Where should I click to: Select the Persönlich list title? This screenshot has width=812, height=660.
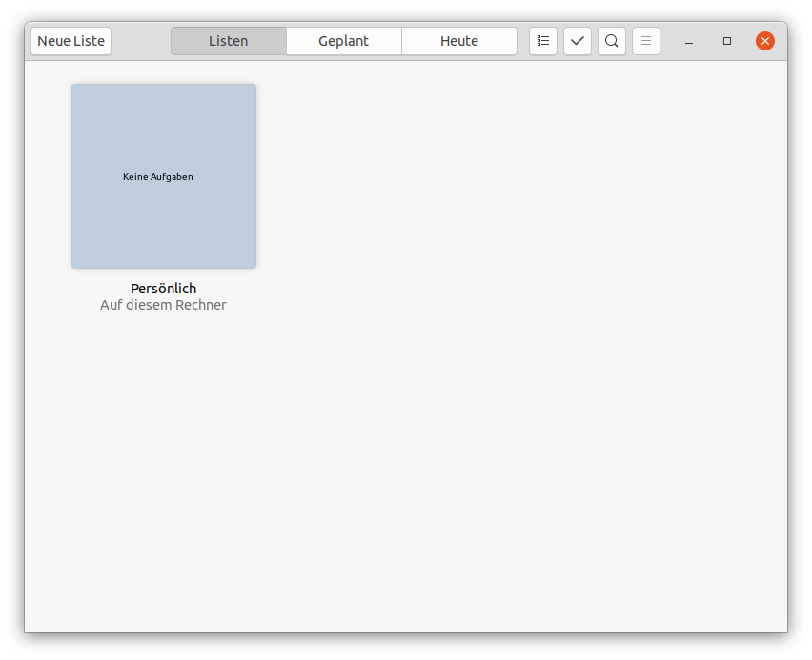(x=164, y=289)
